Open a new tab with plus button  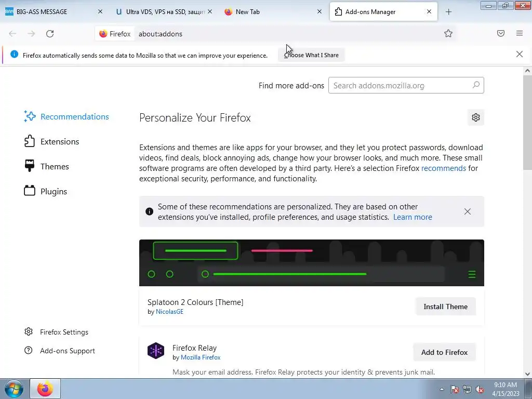click(448, 12)
